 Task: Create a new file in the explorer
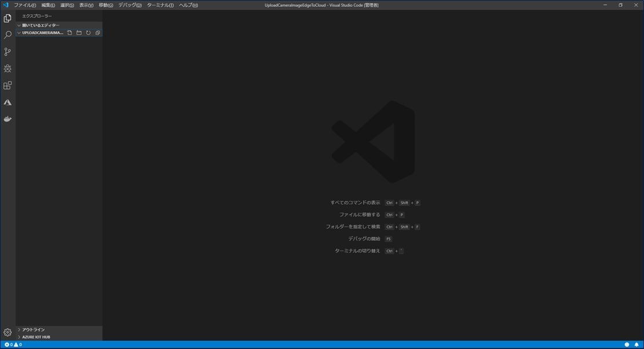point(69,32)
